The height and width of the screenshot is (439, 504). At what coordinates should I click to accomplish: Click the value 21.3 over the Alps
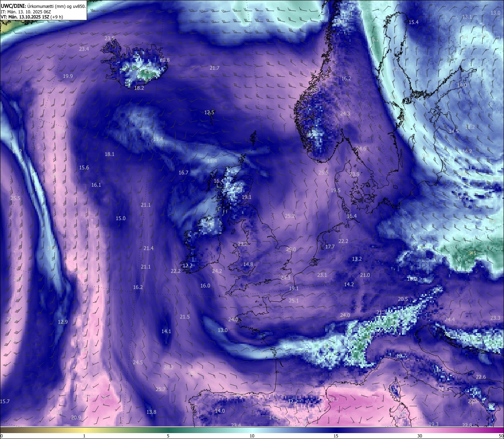pyautogui.click(x=381, y=313)
